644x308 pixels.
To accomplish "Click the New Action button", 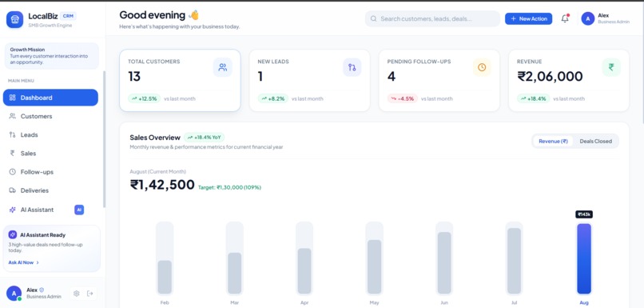I will coord(529,18).
